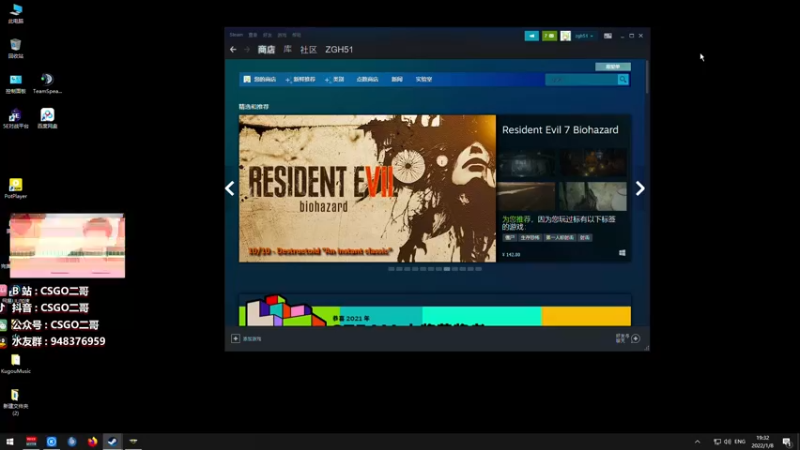Viewport: 800px width, 450px height.
Task: Click the Steam taskbar icon
Action: (112, 441)
